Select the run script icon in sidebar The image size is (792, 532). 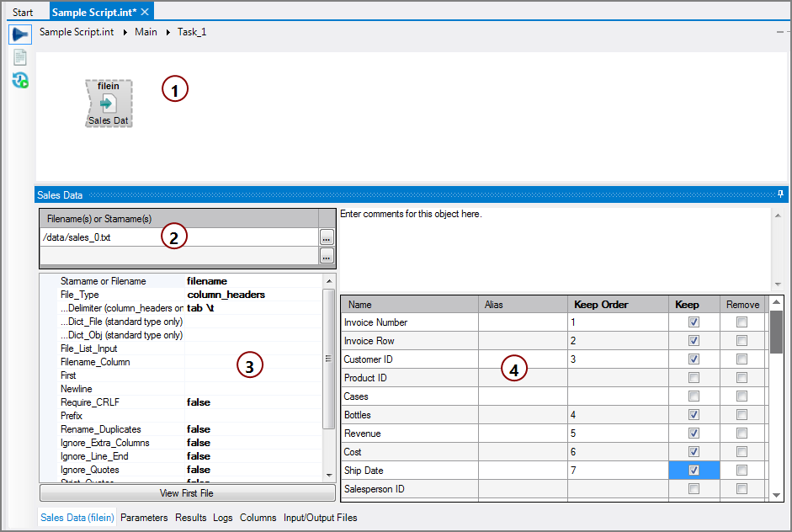point(19,34)
